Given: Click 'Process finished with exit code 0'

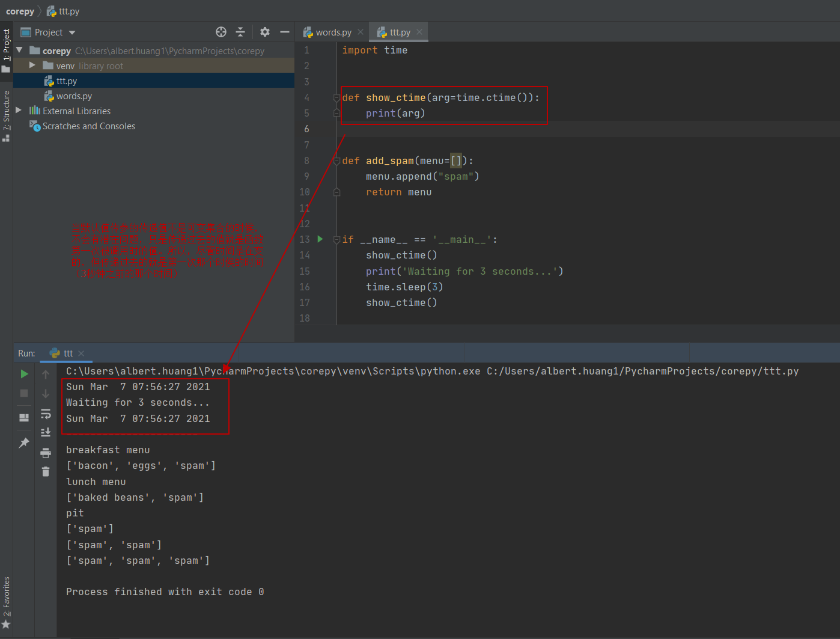Looking at the screenshot, I should pos(165,592).
